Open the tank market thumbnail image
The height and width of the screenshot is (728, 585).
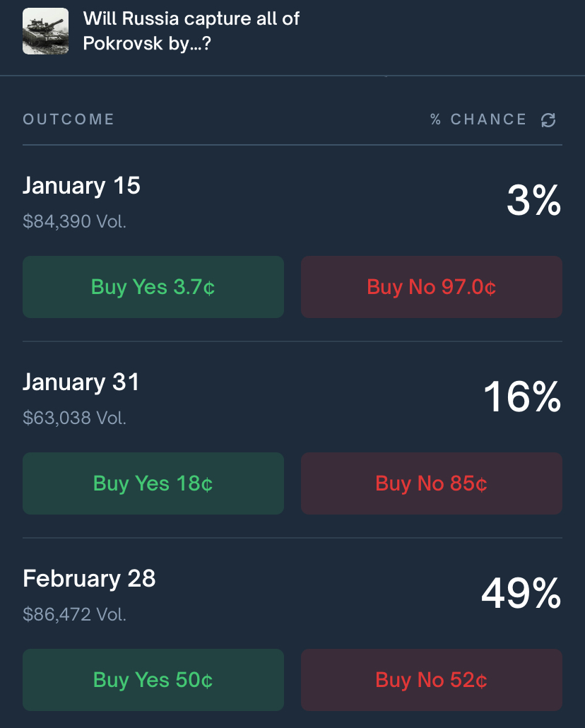[x=45, y=31]
